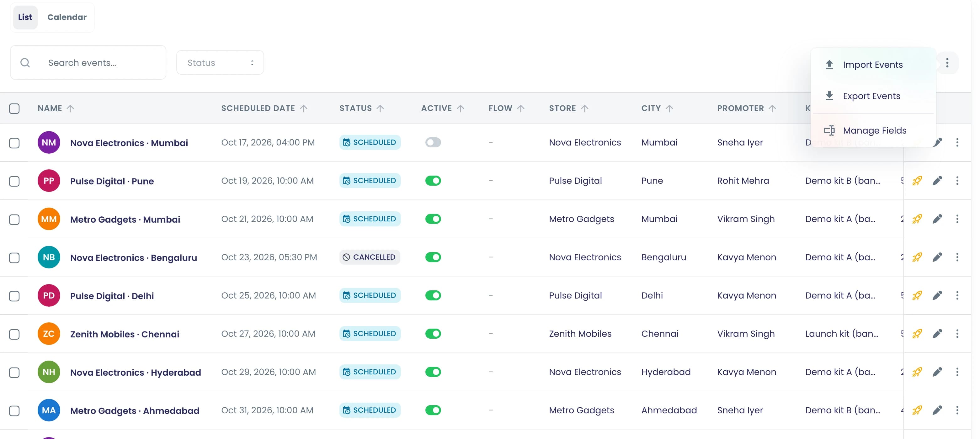Sort by the STATUS column header
This screenshot has width=980, height=439.
click(x=361, y=108)
